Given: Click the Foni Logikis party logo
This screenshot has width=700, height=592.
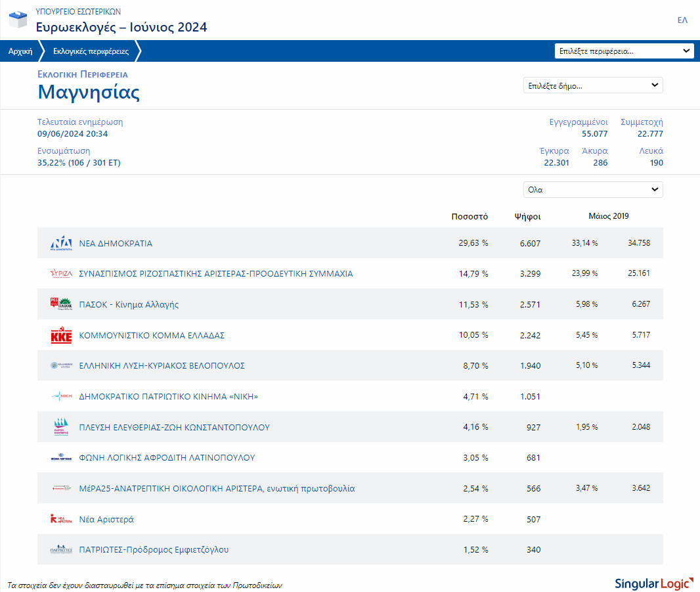Looking at the screenshot, I should point(61,457).
